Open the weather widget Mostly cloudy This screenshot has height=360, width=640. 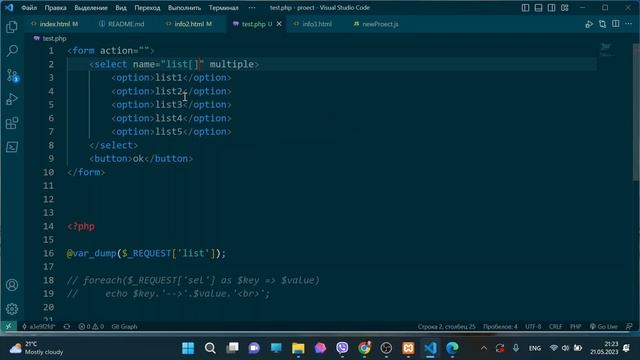point(36,348)
